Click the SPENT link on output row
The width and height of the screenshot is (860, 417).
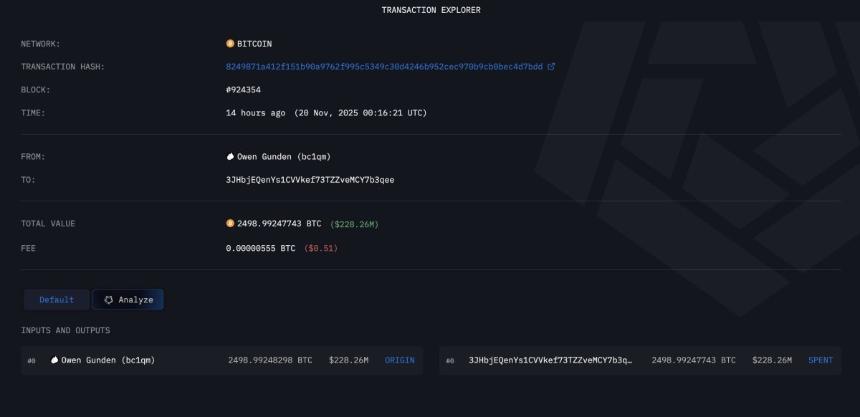pos(821,360)
